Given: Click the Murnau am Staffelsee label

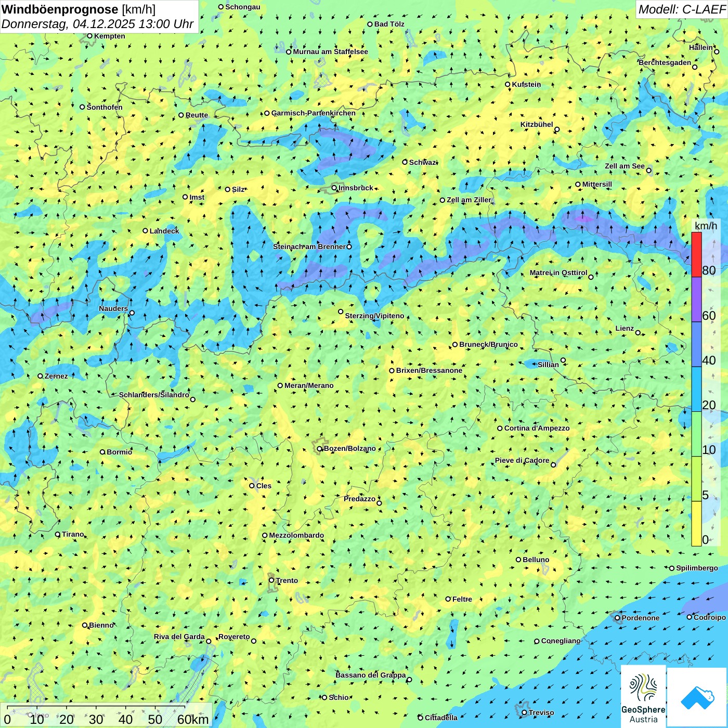Looking at the screenshot, I should coord(330,51).
